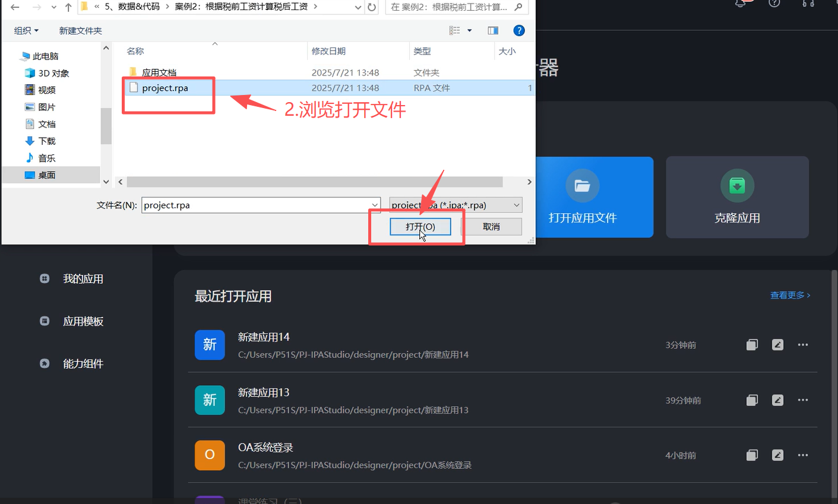Open file dialog help icon
The height and width of the screenshot is (504, 838).
519,30
